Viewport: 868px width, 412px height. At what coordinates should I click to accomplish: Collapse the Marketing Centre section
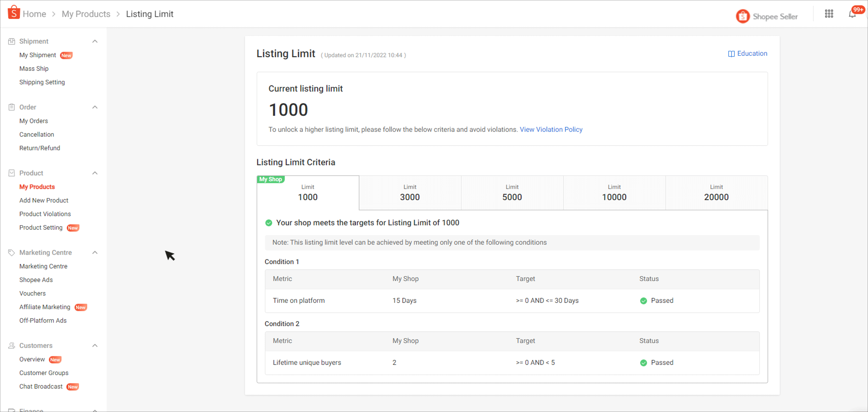tap(95, 252)
